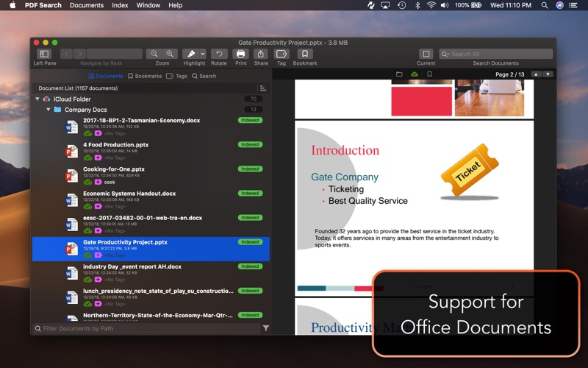The height and width of the screenshot is (368, 588).
Task: Go to the next page arrow
Action: pyautogui.click(x=548, y=74)
